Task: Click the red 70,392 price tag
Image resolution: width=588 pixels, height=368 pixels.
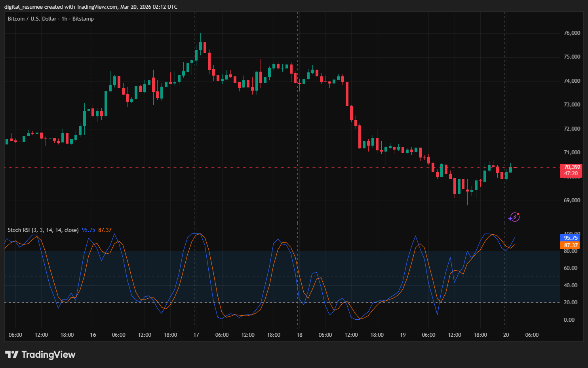Action: (572, 167)
